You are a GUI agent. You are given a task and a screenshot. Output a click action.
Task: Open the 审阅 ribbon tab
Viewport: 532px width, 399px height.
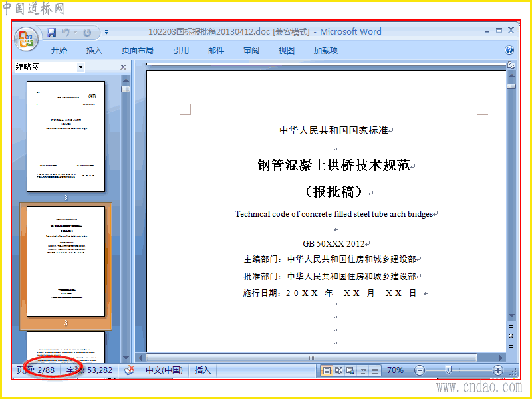[251, 51]
